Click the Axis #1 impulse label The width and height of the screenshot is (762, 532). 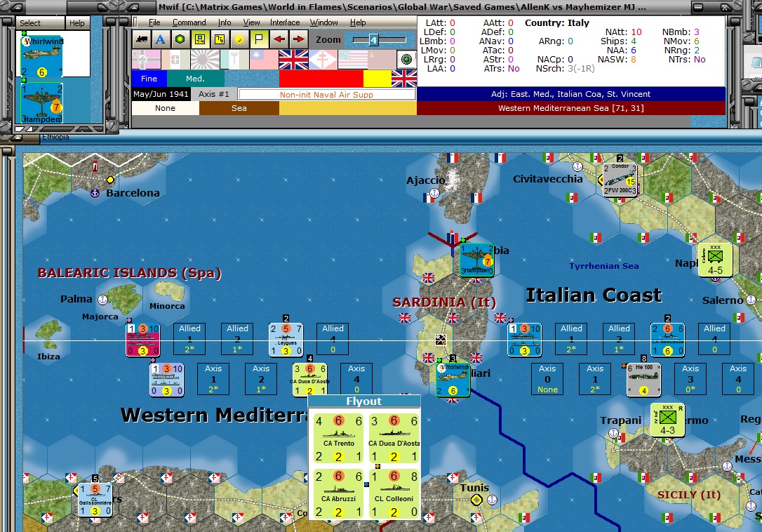pos(213,94)
